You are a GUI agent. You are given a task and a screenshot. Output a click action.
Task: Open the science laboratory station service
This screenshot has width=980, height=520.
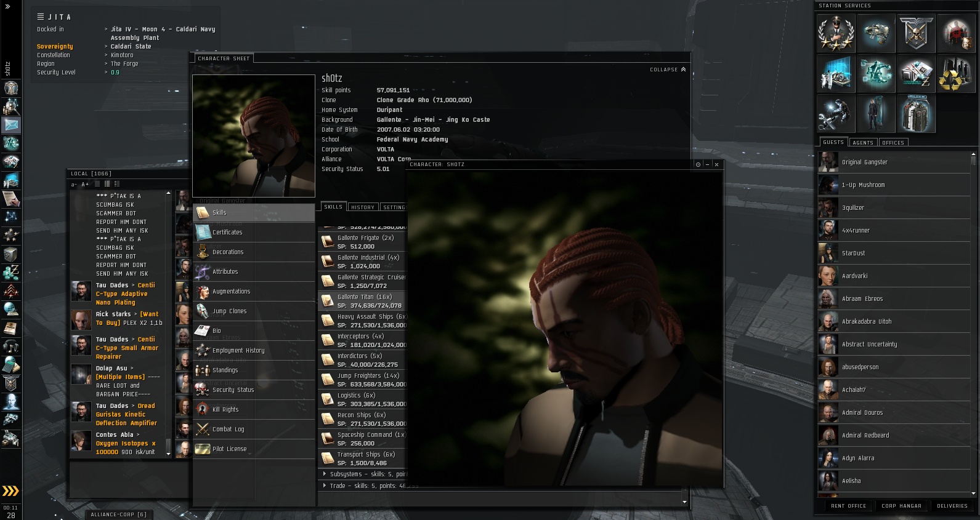[x=836, y=73]
